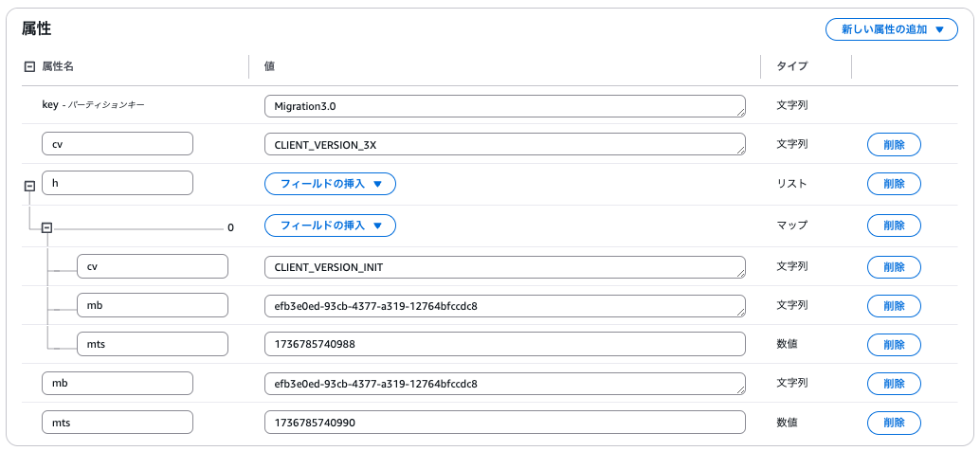The height and width of the screenshot is (451, 980).
Task: Delete the top-level mb attribute
Action: point(894,384)
